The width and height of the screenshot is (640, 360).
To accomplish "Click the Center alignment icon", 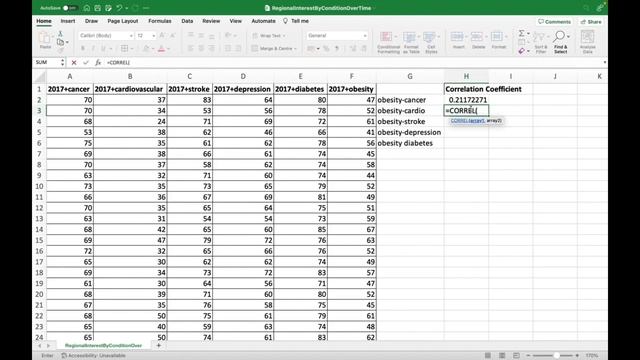I will 201,49.
